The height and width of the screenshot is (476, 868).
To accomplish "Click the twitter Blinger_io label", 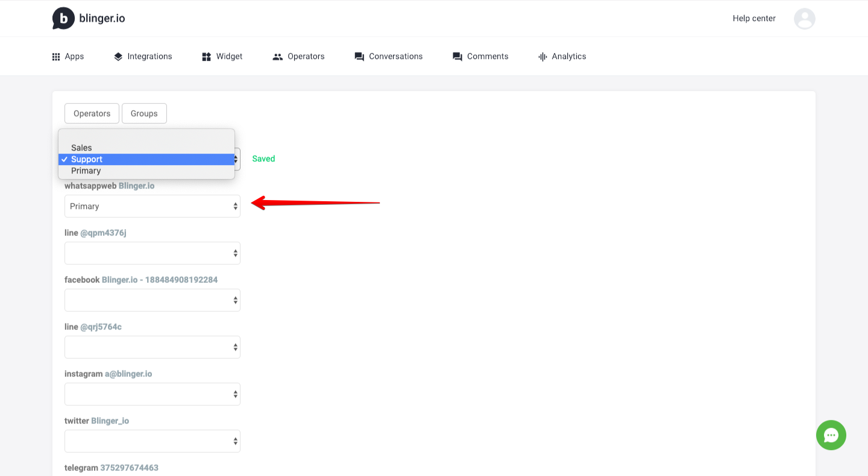I will pyautogui.click(x=97, y=421).
